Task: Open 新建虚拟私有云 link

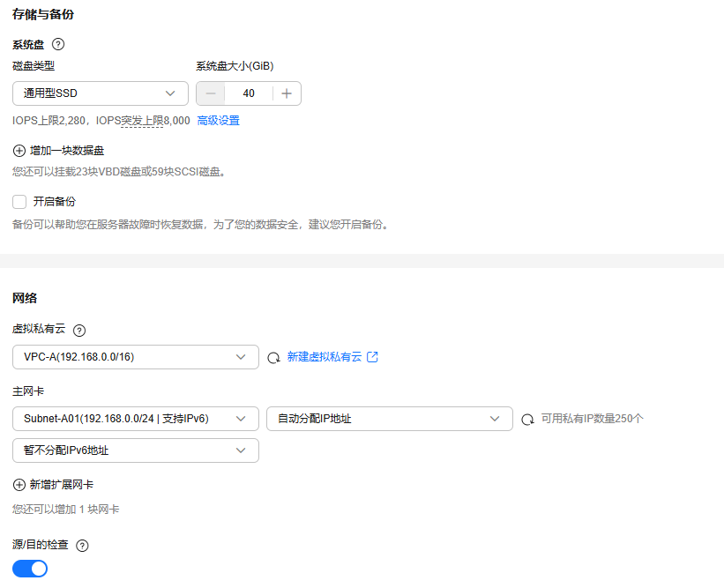Action: click(x=325, y=357)
